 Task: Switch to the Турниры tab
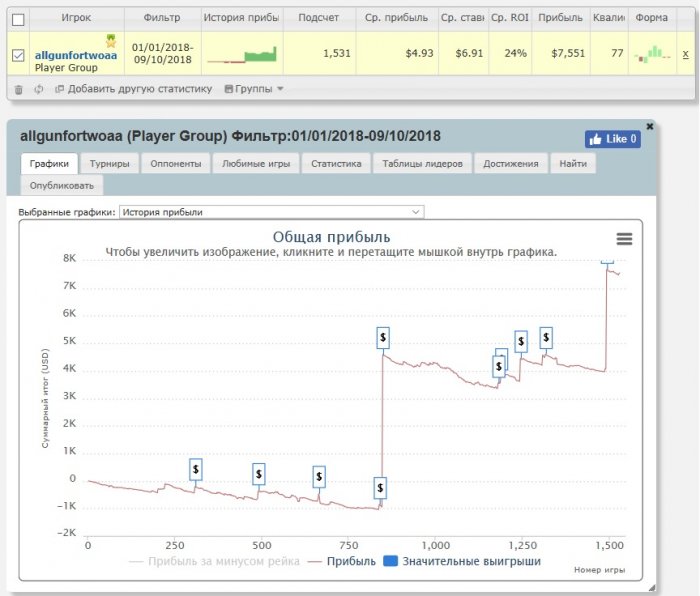pos(108,164)
